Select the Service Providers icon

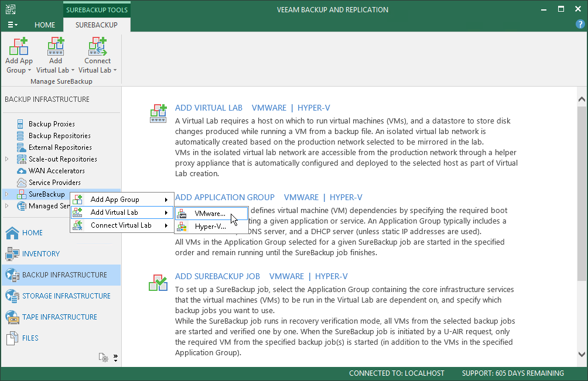pyautogui.click(x=21, y=183)
